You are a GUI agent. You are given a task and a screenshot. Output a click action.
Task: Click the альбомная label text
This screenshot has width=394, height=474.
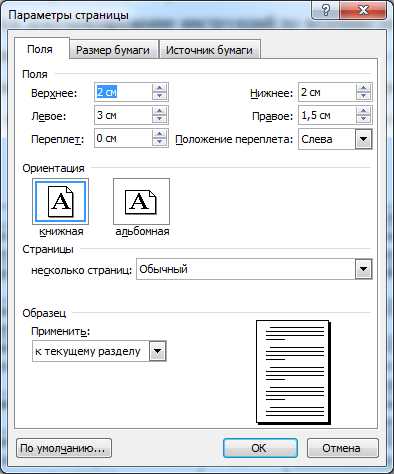click(x=142, y=231)
